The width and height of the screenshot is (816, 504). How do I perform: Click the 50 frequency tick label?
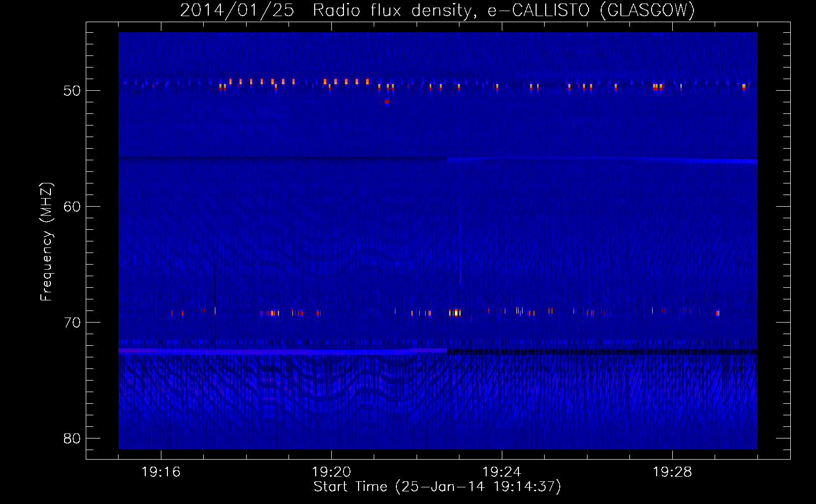[x=72, y=91]
